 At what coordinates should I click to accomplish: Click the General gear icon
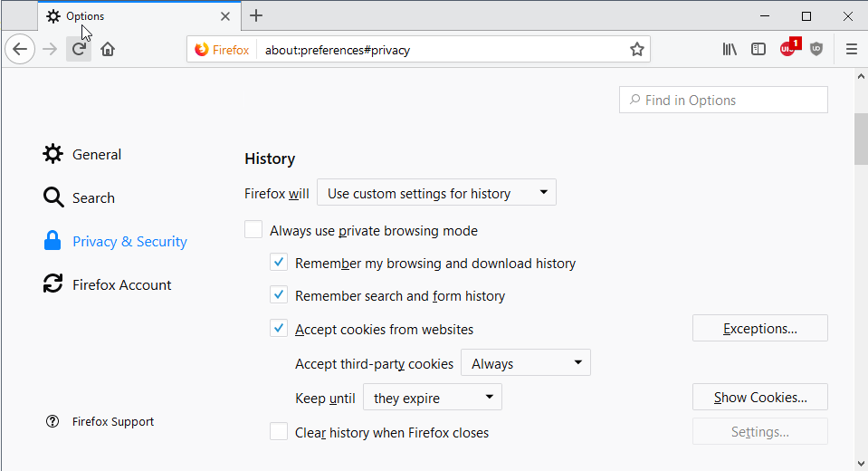point(52,154)
